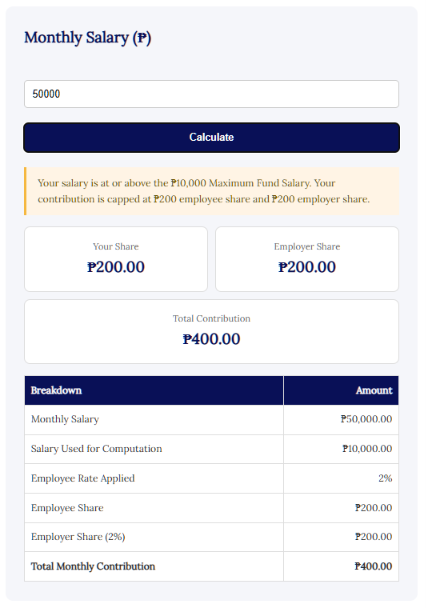Click the Amount column header
Viewport: 426px width, 608px height.
tap(341, 390)
